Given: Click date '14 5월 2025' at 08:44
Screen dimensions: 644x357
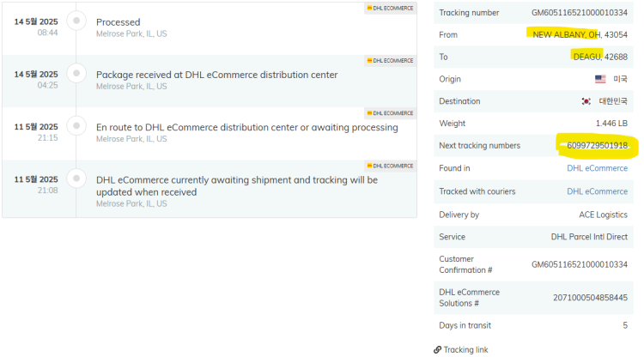Looking at the screenshot, I should 36,21.
